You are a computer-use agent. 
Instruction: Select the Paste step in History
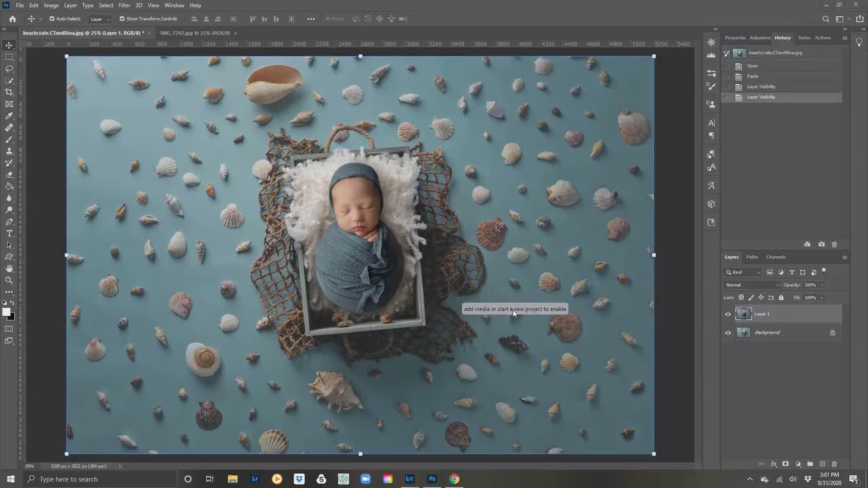click(754, 76)
